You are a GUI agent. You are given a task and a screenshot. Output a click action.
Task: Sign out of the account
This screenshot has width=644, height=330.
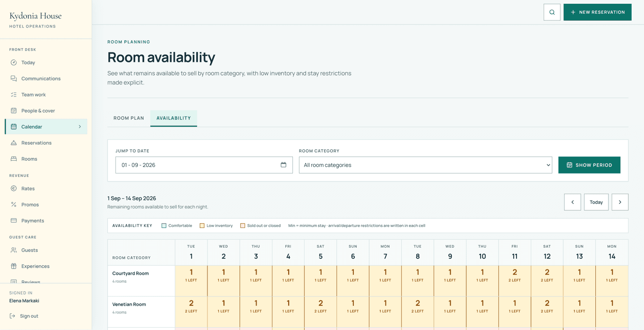point(24,316)
